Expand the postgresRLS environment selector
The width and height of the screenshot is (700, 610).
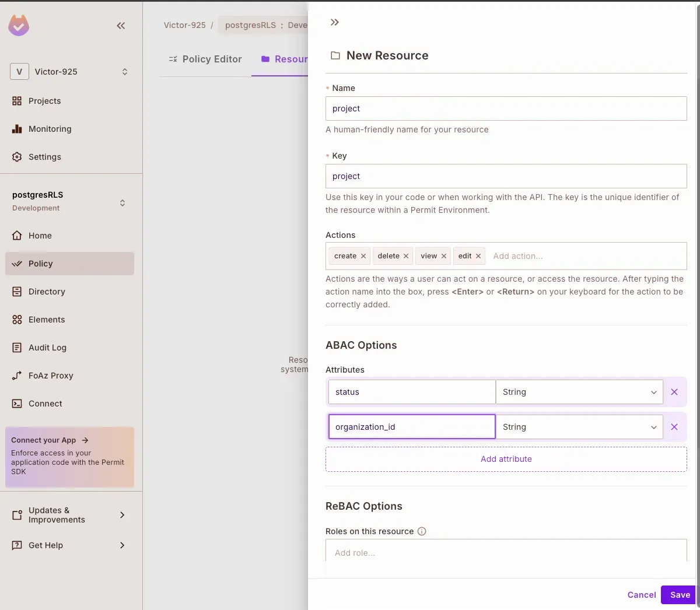(x=70, y=201)
